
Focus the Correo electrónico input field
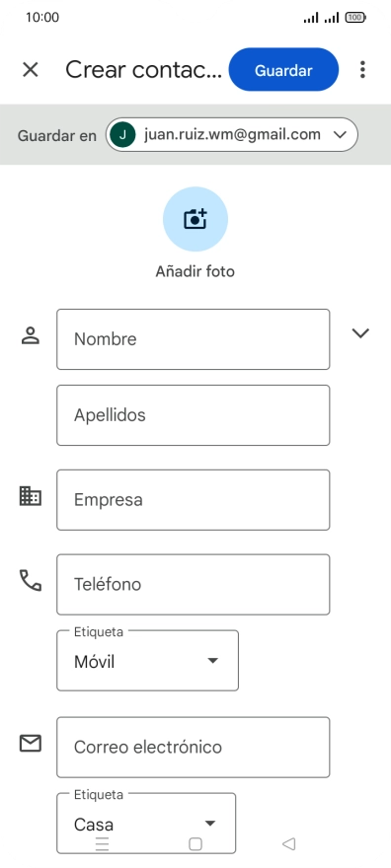click(194, 748)
